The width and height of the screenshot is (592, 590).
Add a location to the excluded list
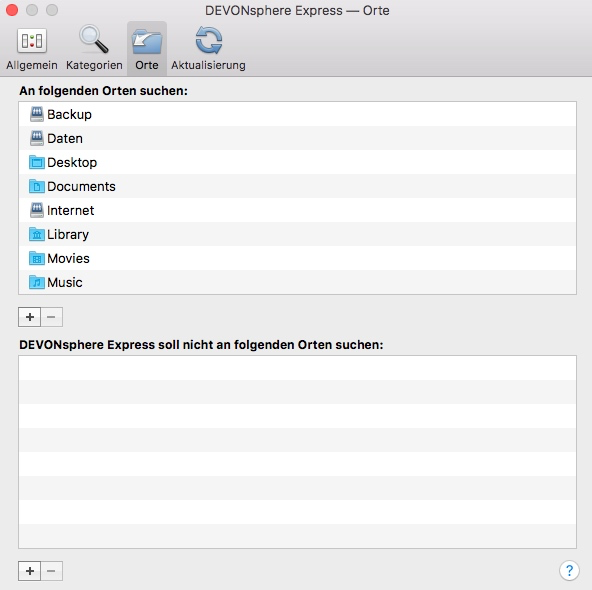point(29,571)
